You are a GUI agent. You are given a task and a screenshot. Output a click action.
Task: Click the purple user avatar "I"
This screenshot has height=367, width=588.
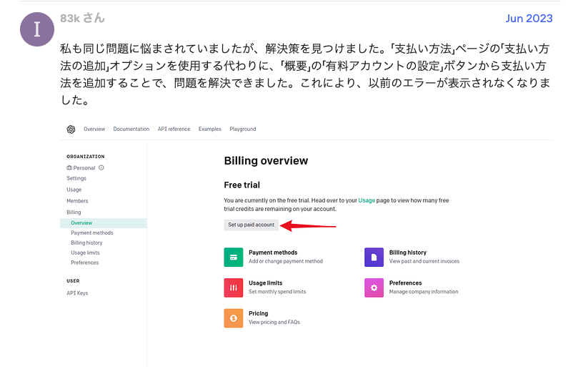point(36,29)
